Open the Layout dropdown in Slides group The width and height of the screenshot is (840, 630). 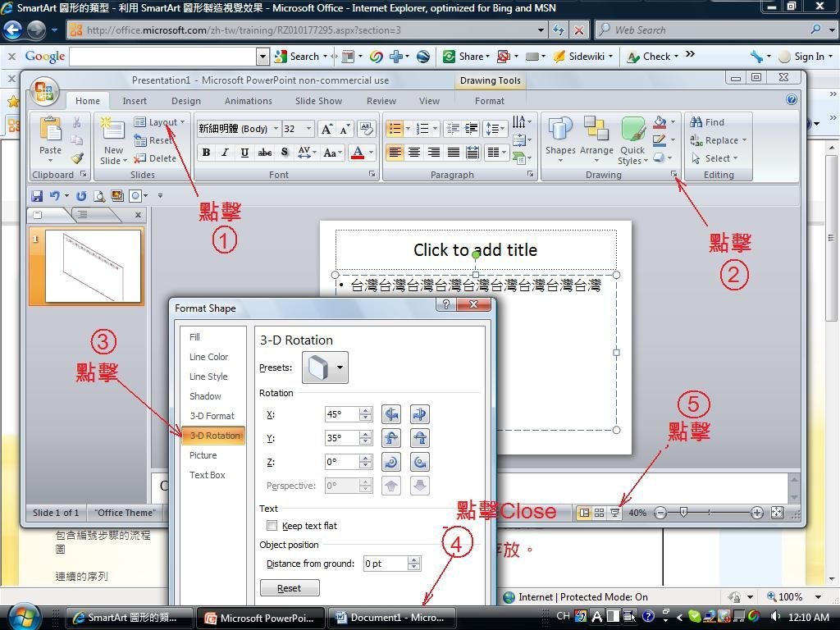(x=159, y=122)
